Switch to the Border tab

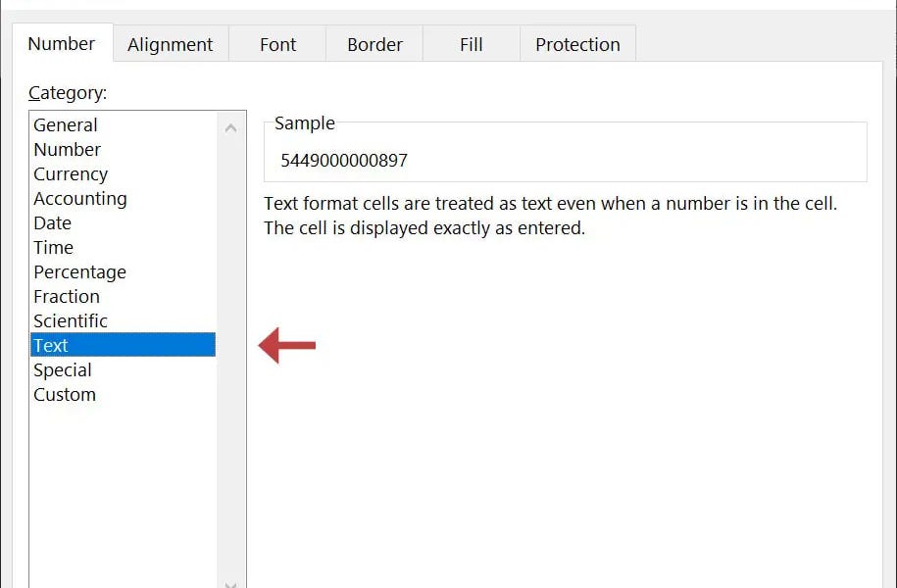(x=374, y=44)
